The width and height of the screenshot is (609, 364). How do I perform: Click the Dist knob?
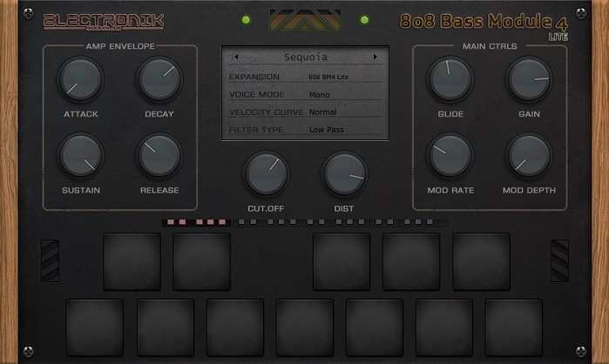[344, 174]
